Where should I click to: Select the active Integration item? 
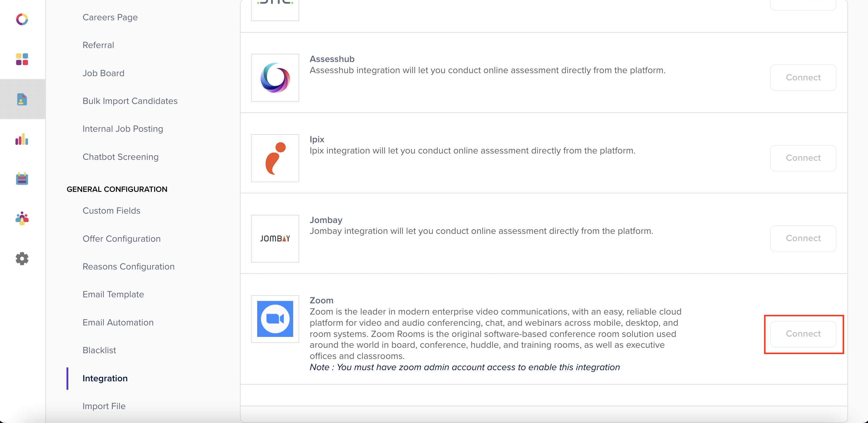(x=105, y=379)
